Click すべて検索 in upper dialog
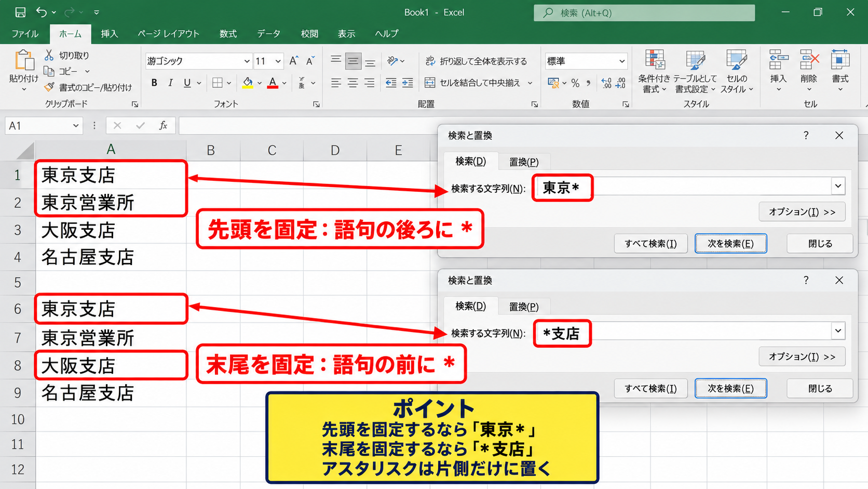 [650, 243]
